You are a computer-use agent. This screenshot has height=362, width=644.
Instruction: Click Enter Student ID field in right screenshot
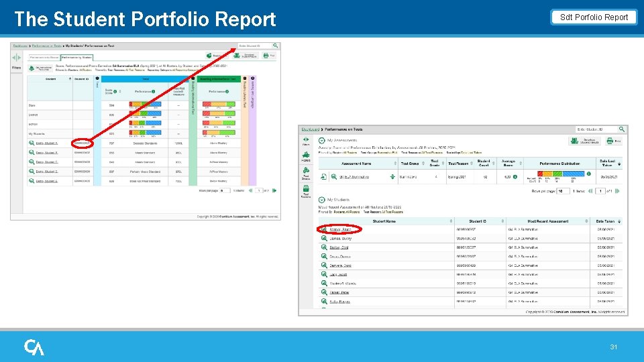pyautogui.click(x=596, y=129)
